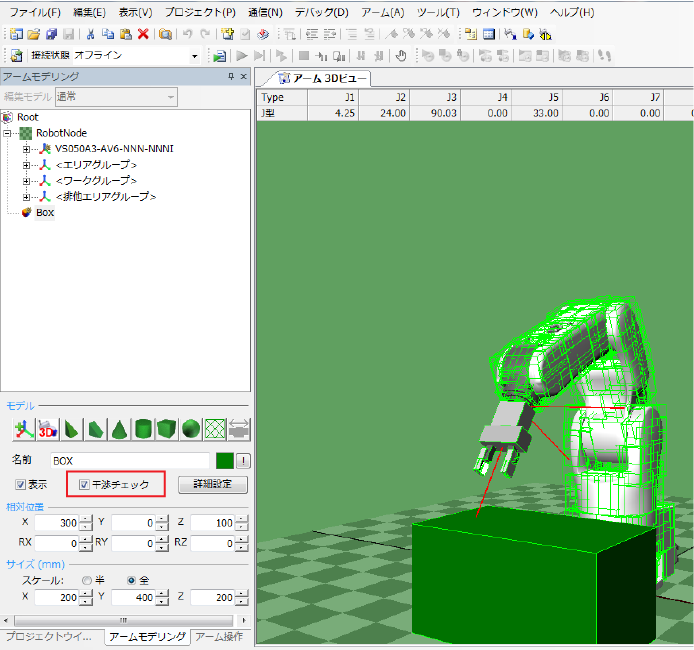The width and height of the screenshot is (694, 650).
Task: Open the green color swatch for BOX
Action: 225,460
